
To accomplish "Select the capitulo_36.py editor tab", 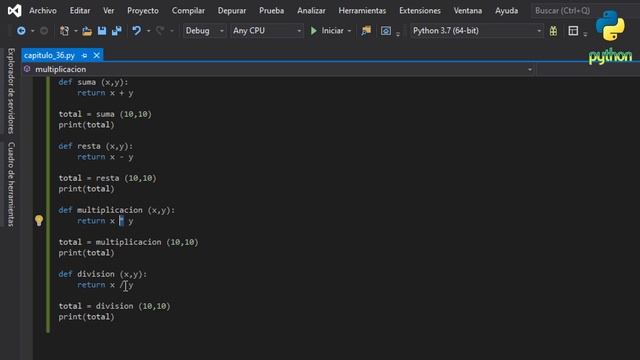I will click(x=49, y=55).
